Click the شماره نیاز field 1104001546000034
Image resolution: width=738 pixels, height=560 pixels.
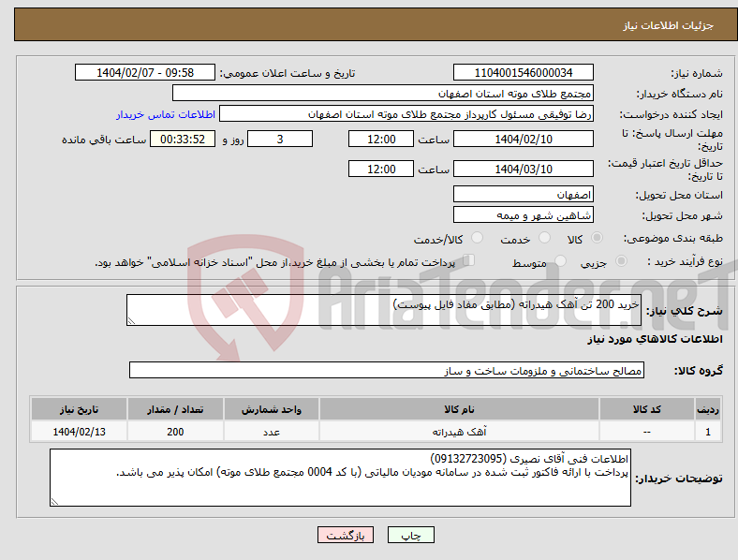click(523, 72)
